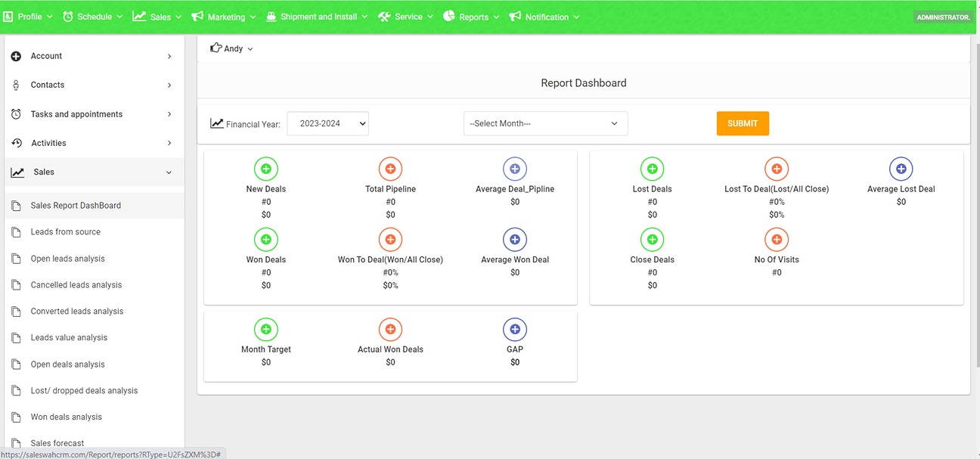
Task: Open the Select Month dropdown
Action: click(x=545, y=123)
